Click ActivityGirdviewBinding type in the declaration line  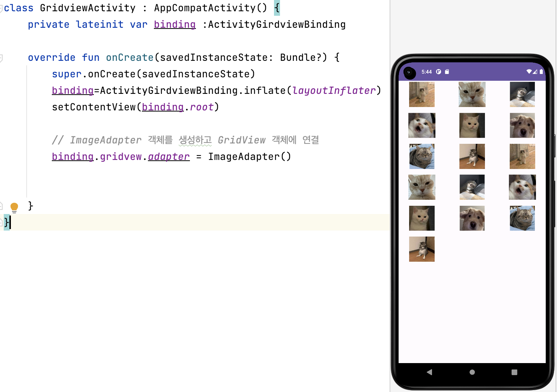click(277, 24)
